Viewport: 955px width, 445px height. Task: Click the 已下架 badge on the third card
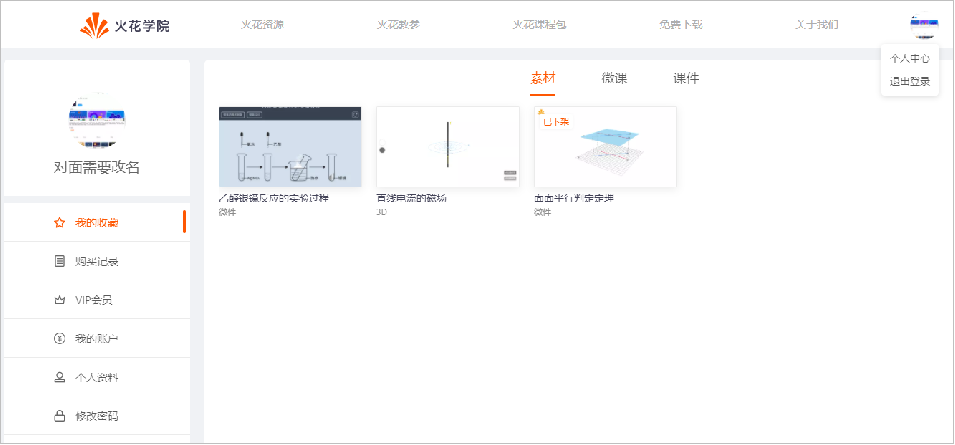click(555, 122)
